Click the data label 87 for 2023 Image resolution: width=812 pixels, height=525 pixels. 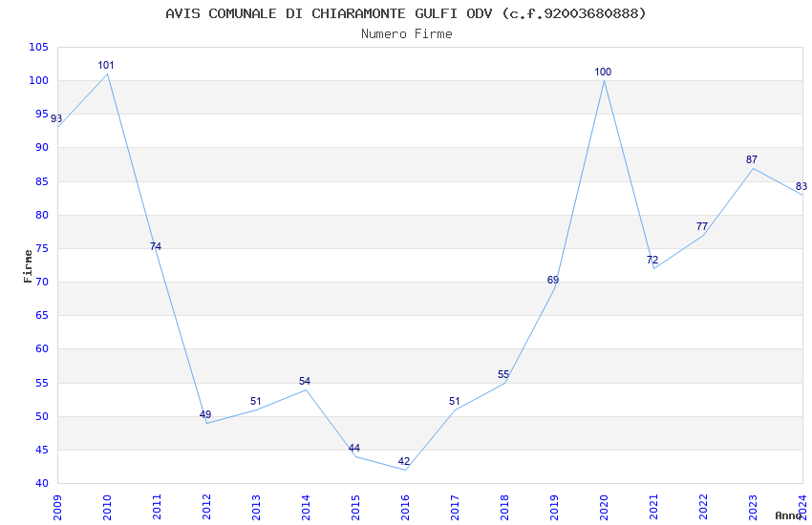click(x=752, y=159)
